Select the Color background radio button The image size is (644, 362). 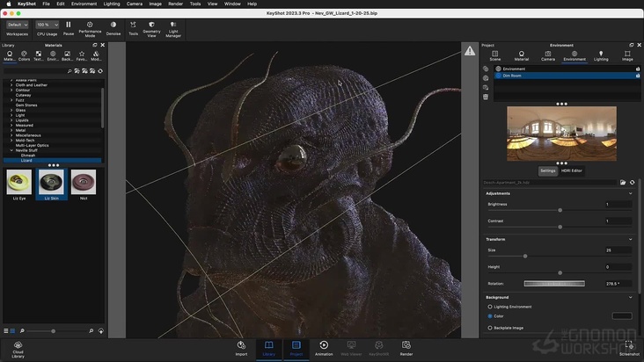click(x=490, y=316)
